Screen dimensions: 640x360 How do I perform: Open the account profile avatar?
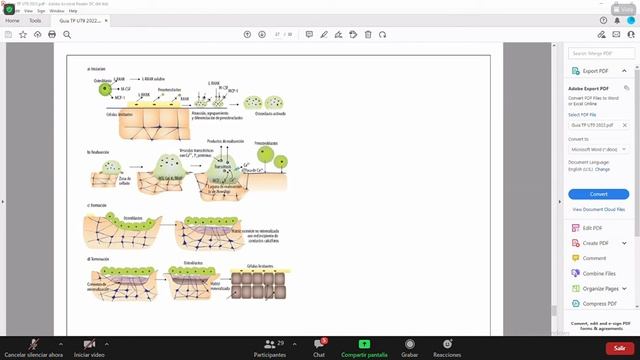pos(631,20)
